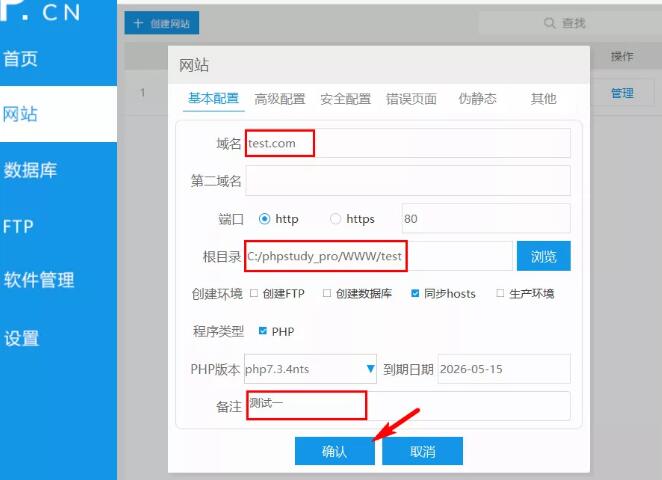
Task: Click the 第二域名 input field
Action: coord(408,181)
